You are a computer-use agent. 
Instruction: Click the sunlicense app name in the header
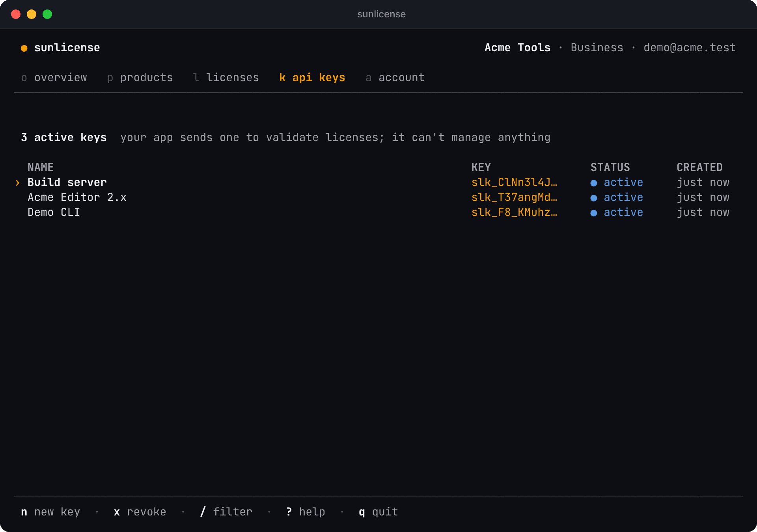pos(67,48)
